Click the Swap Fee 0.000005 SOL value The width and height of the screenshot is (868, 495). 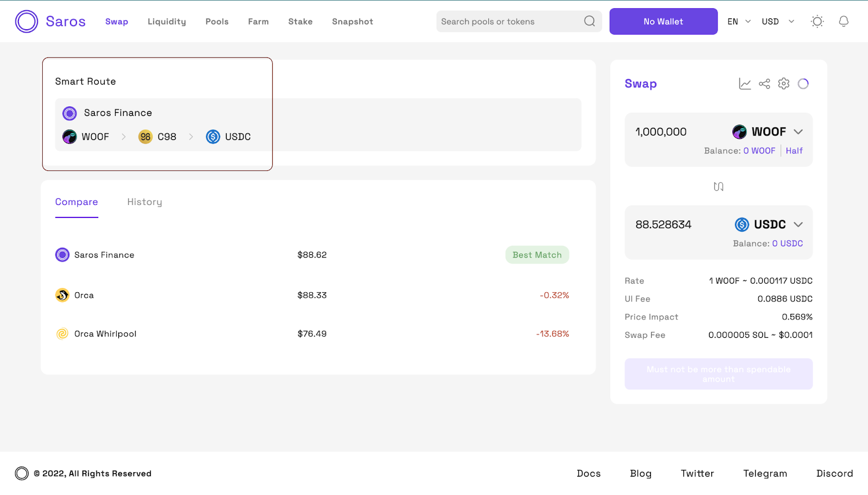click(x=761, y=335)
